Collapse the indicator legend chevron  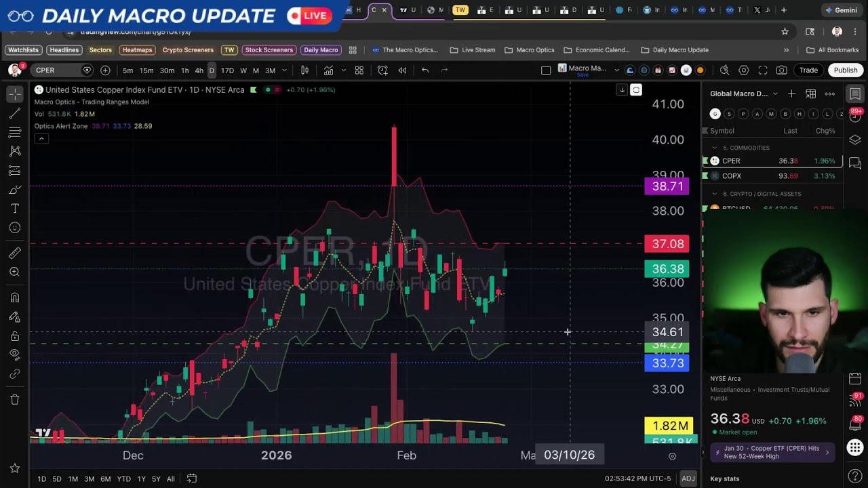(41, 139)
